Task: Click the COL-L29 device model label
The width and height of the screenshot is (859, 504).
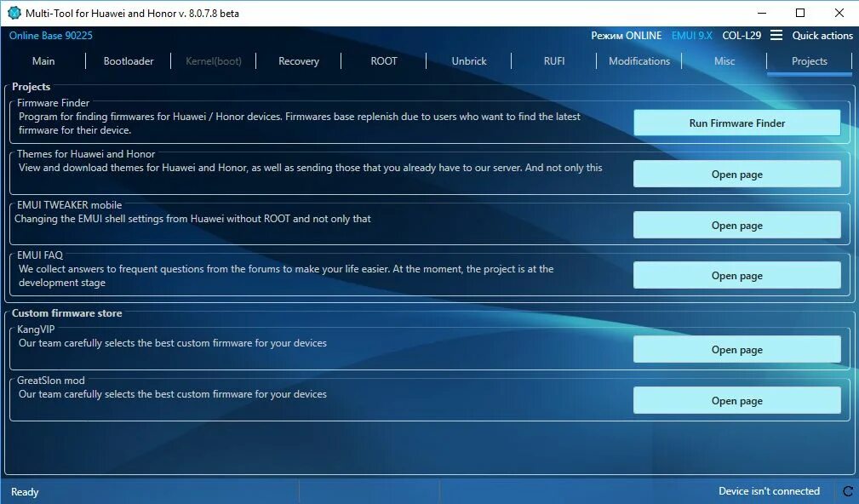Action: 742,36
